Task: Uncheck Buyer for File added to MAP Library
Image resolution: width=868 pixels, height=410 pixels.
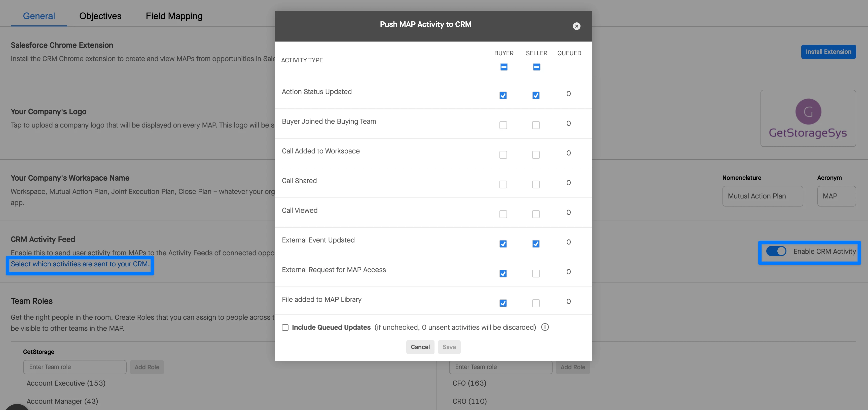Action: pyautogui.click(x=503, y=303)
